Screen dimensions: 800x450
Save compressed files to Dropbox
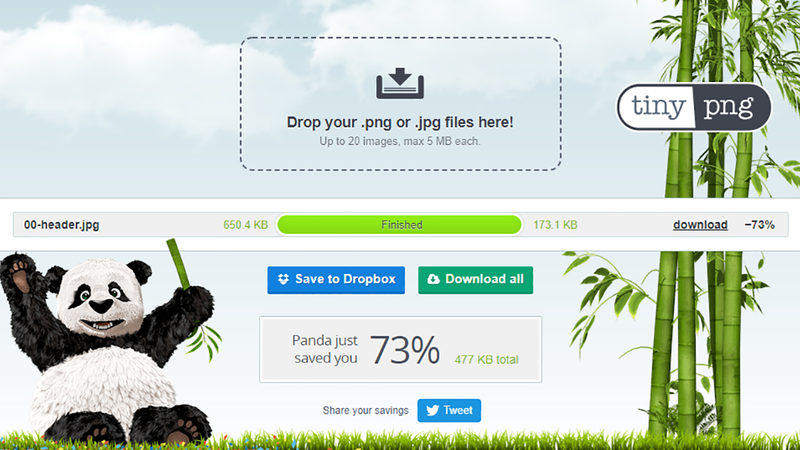(x=336, y=280)
